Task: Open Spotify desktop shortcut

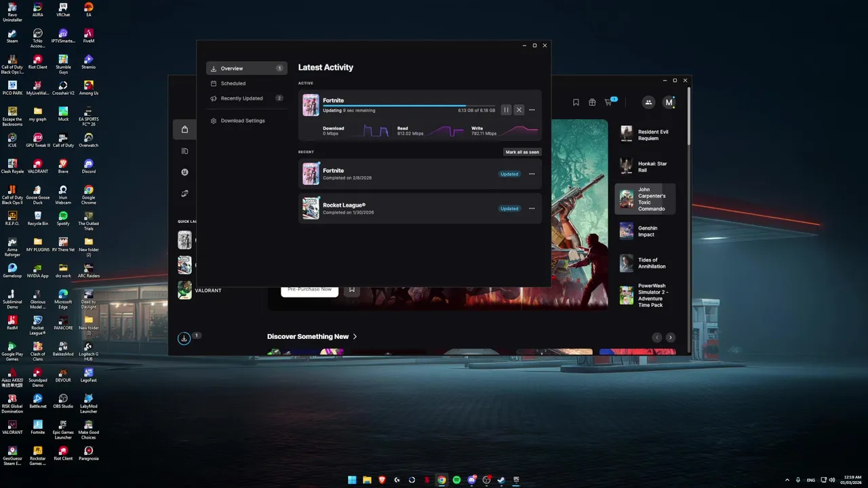Action: click(x=63, y=219)
